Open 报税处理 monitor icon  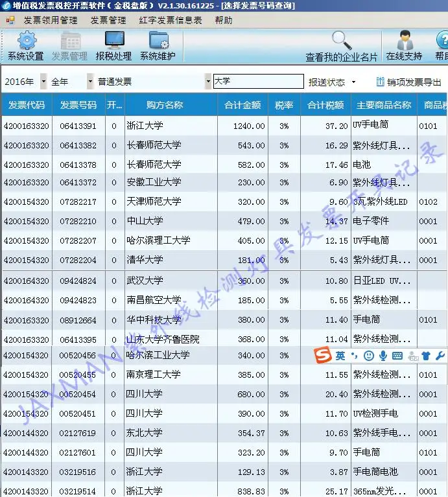pos(115,40)
